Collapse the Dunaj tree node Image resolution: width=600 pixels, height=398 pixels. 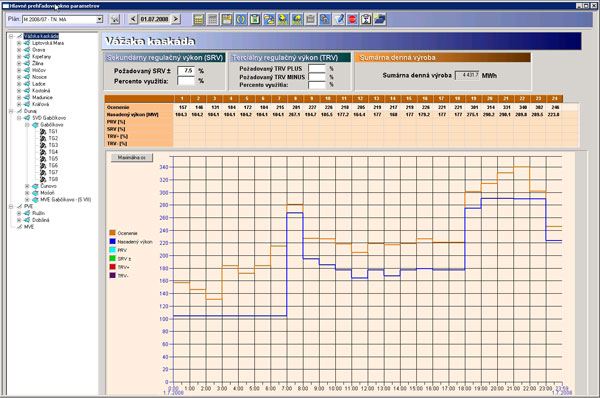pyautogui.click(x=11, y=111)
